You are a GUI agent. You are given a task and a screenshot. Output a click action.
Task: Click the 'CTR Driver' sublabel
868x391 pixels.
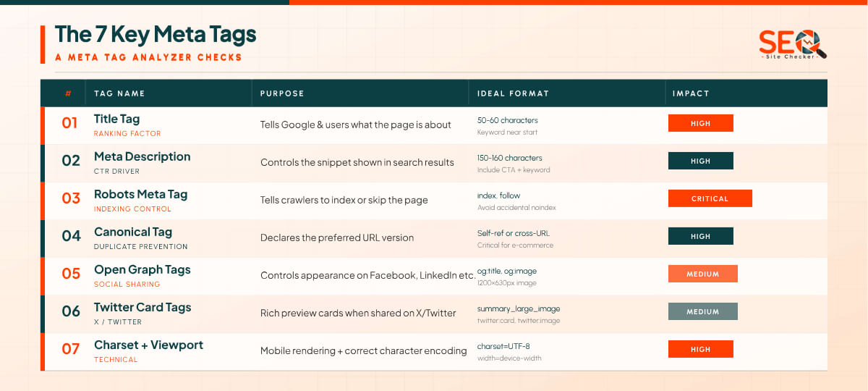point(116,172)
